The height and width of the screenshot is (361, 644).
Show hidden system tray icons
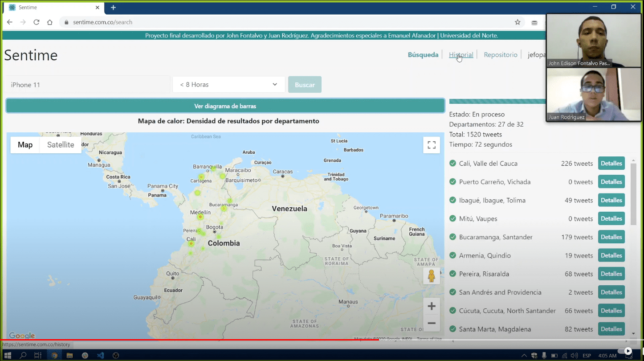point(524,356)
